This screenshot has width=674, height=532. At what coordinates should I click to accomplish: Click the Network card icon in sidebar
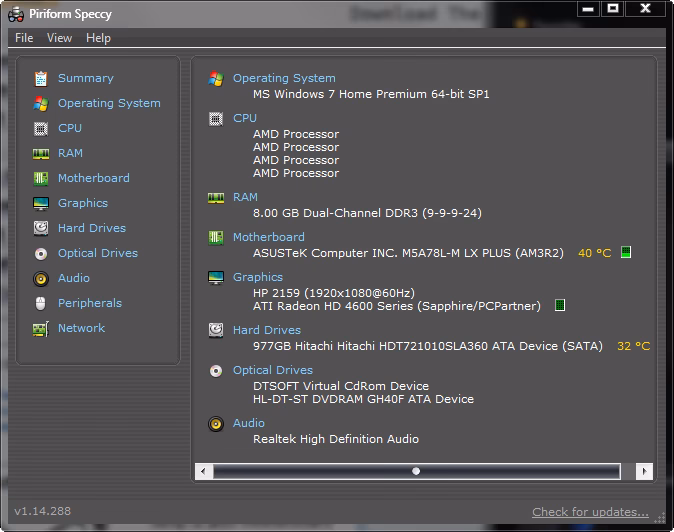click(x=41, y=329)
